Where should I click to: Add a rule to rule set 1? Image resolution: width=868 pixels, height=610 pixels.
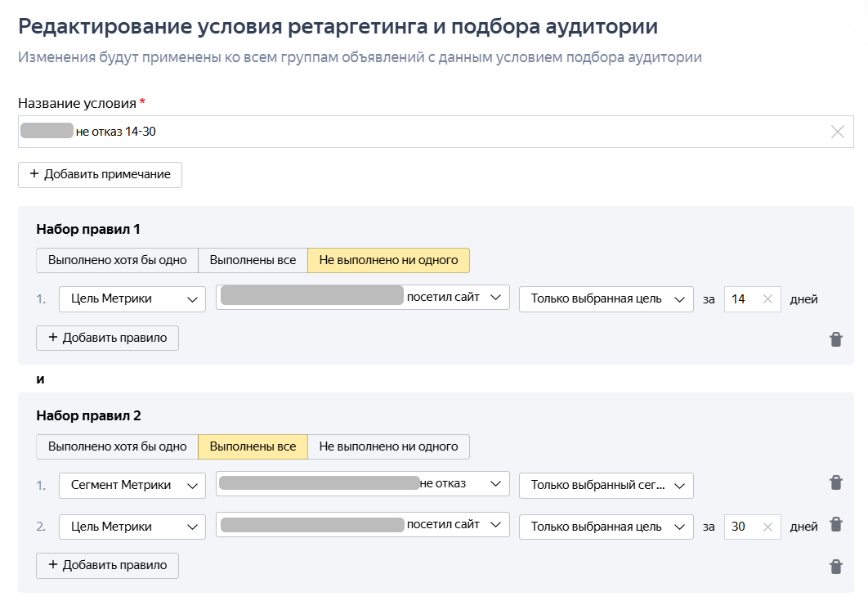pos(107,338)
